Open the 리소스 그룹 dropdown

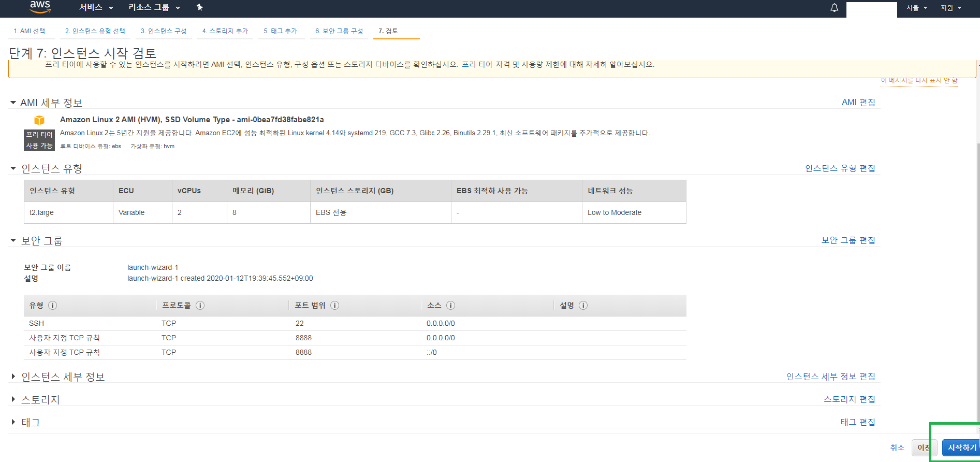click(x=154, y=7)
